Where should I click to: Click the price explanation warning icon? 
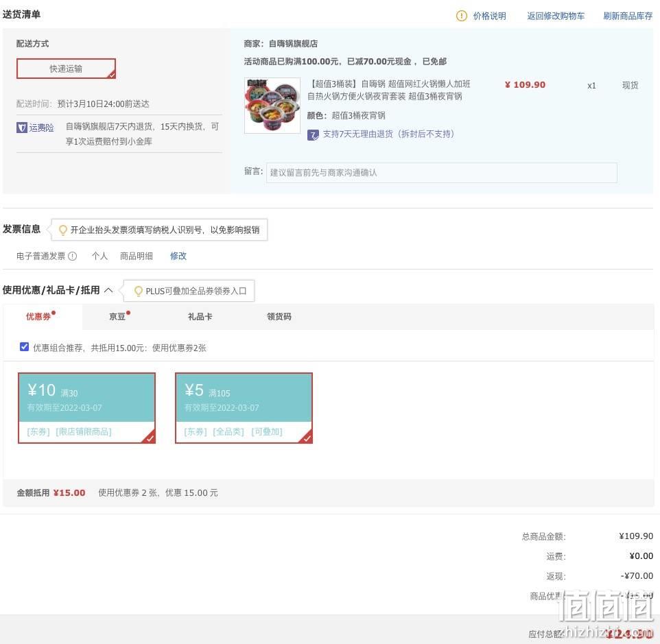pos(461,16)
